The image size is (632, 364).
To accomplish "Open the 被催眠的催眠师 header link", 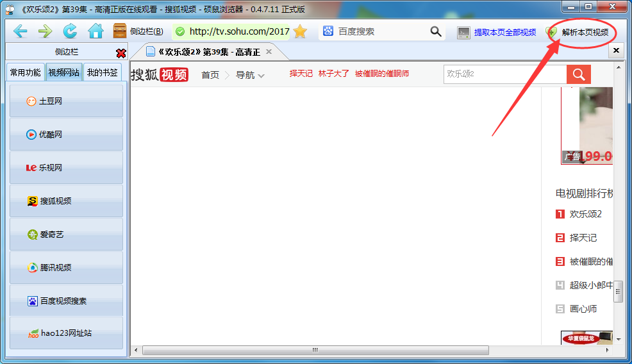I will coord(381,73).
